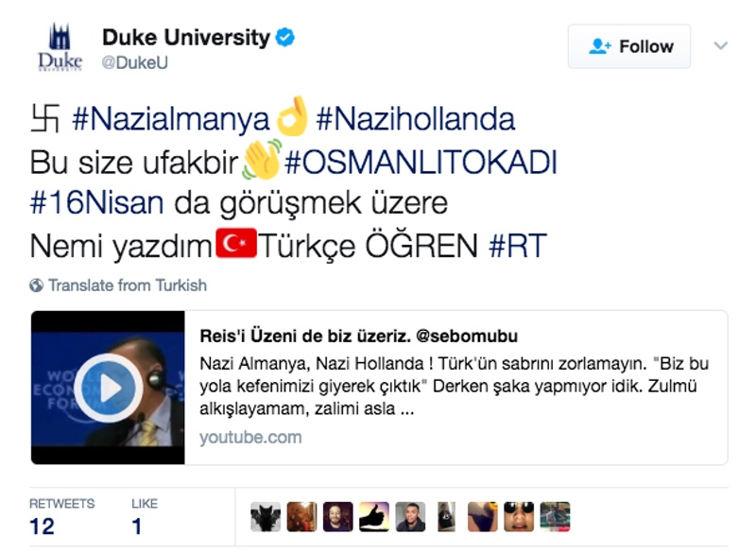Click the blue verified badge
This screenshot has width=756, height=553.
point(285,38)
